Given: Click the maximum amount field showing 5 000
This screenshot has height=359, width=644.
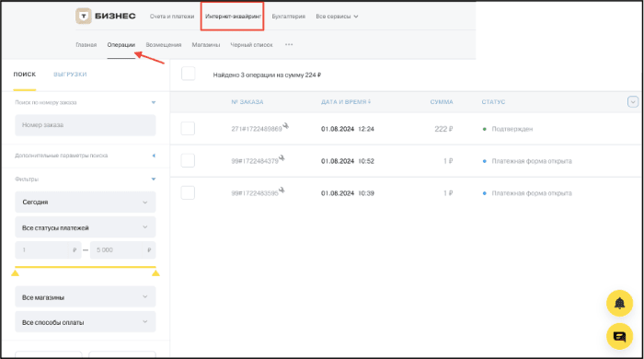Looking at the screenshot, I should (122, 249).
